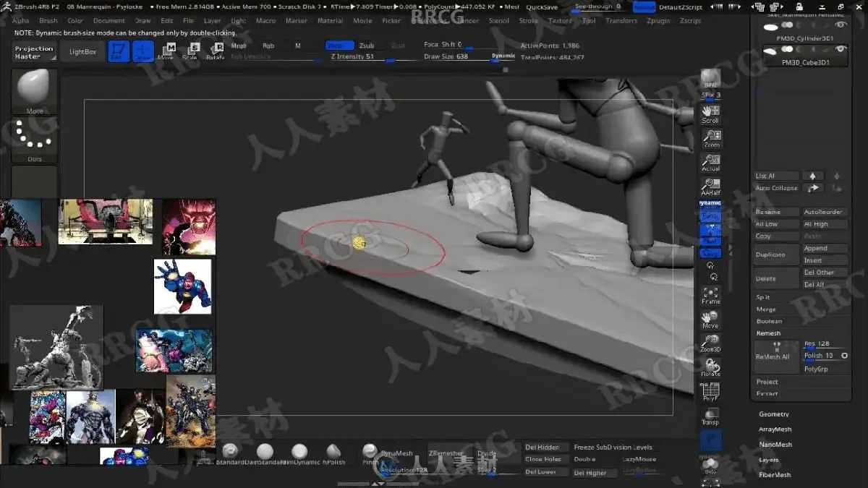Open the Zplugin menu
868x488 pixels.
[x=658, y=21]
